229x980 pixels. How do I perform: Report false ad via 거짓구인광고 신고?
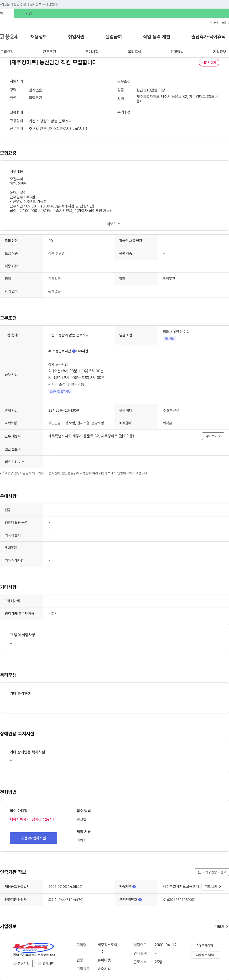pos(212,872)
